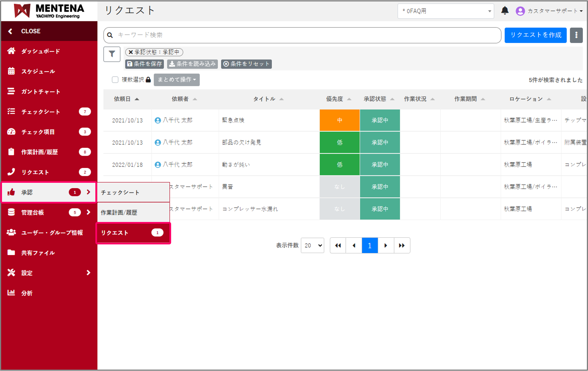Screen dimensions: 588x371
Task: Open the 表示件数 page size dropdown
Action: point(312,245)
